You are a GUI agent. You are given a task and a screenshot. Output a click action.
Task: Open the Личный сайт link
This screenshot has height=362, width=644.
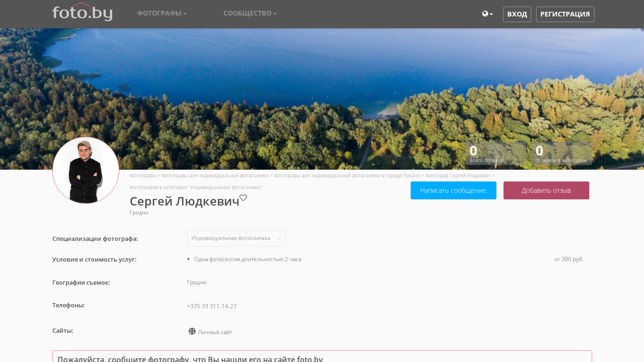click(215, 332)
